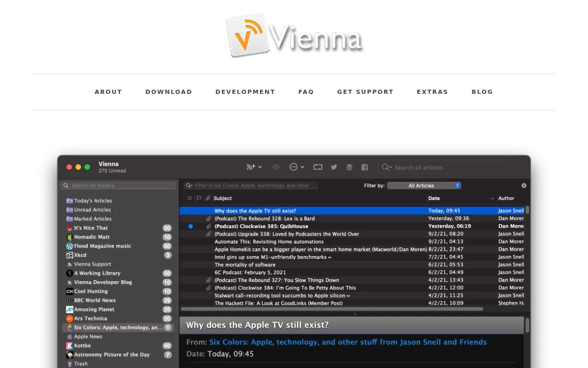Click the Subject column header
Image resolution: width=588 pixels, height=368 pixels.
coord(223,199)
